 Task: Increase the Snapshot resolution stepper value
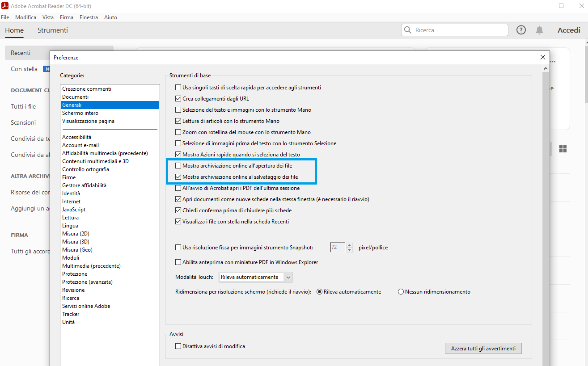(349, 245)
